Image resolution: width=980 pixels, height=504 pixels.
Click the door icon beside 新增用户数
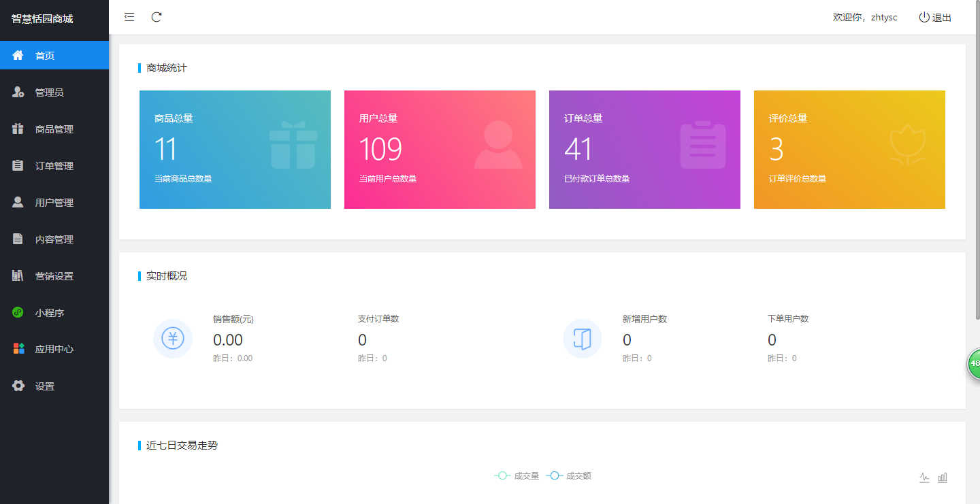pyautogui.click(x=583, y=338)
